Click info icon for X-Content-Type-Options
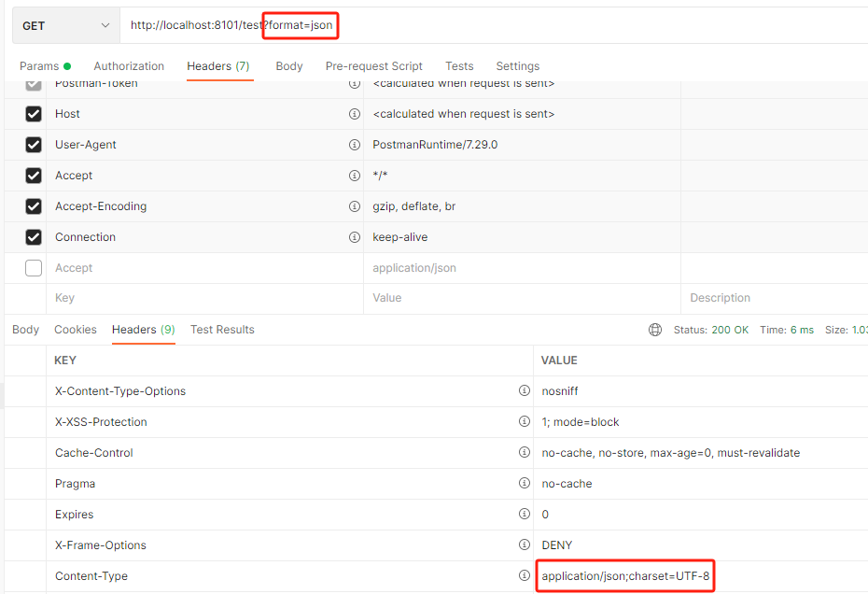This screenshot has height=594, width=868. click(525, 390)
